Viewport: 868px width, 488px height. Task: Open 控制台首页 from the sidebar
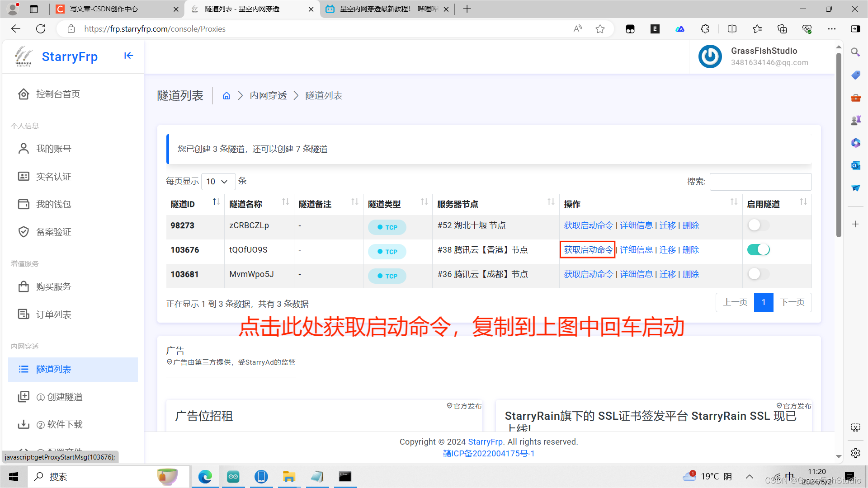click(57, 94)
